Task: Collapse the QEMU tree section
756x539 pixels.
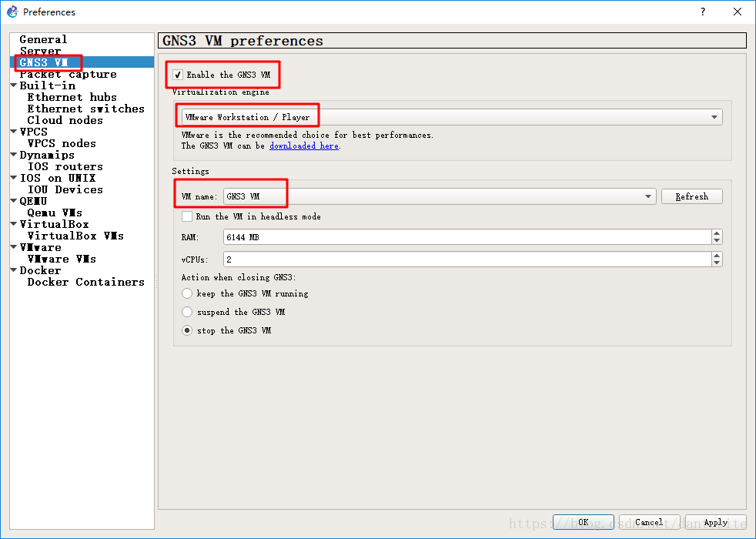Action: 14,201
